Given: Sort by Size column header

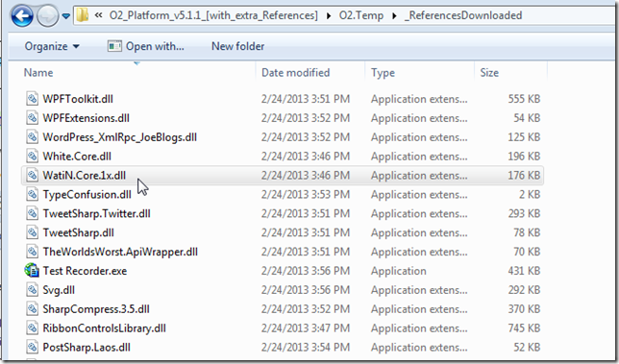Looking at the screenshot, I should [489, 73].
